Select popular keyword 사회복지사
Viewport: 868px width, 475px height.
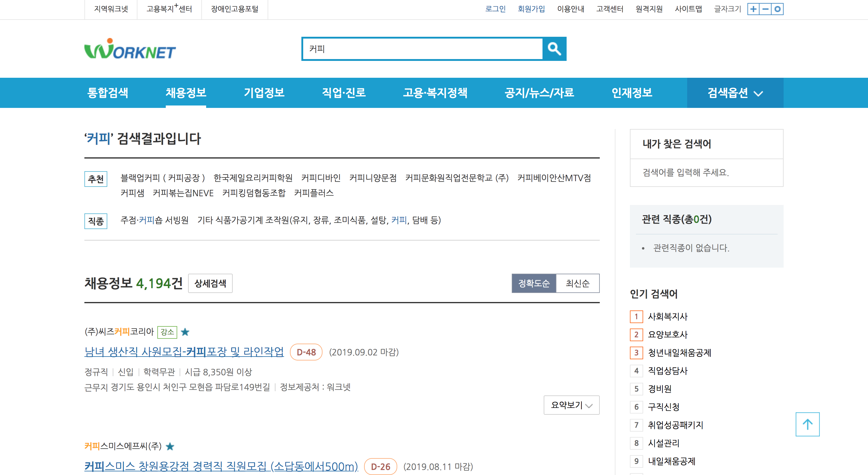click(668, 316)
